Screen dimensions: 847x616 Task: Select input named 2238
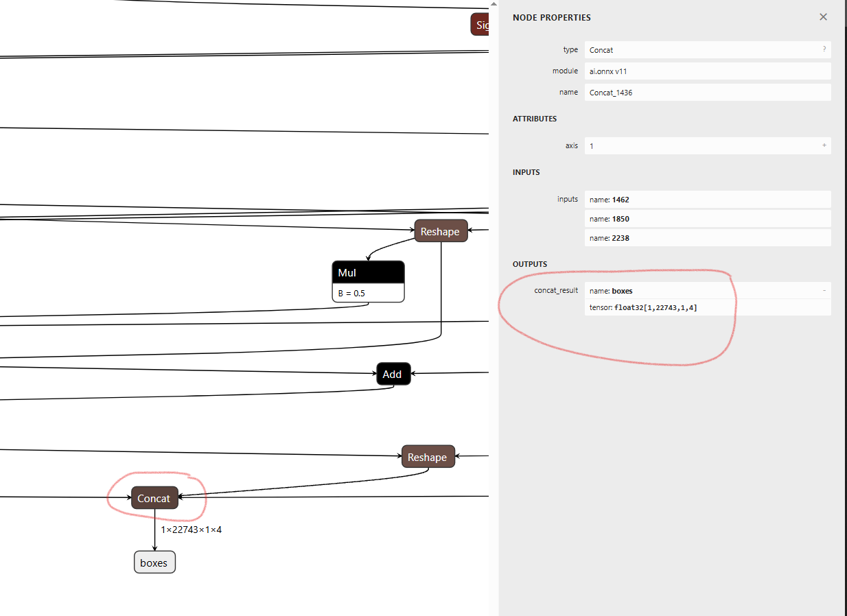(707, 238)
